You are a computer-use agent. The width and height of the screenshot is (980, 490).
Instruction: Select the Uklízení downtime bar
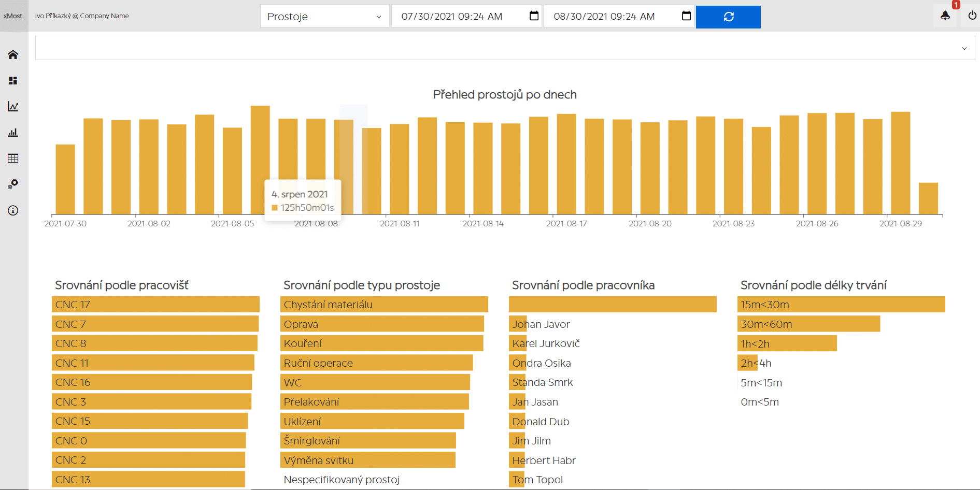coord(372,421)
